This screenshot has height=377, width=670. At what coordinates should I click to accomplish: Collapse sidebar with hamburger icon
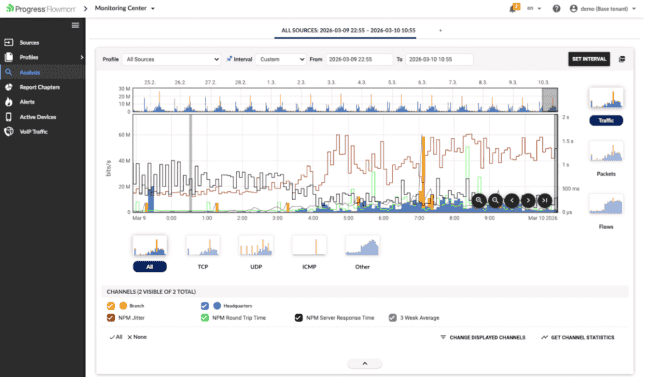75,25
